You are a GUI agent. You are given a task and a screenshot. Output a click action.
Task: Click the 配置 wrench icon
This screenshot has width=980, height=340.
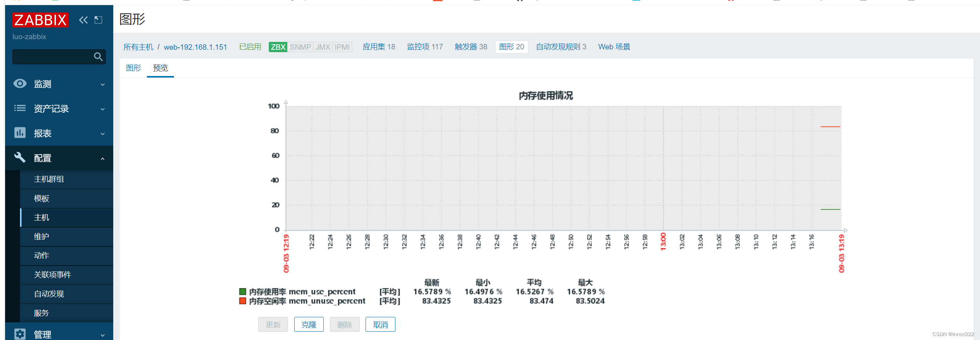pos(20,157)
